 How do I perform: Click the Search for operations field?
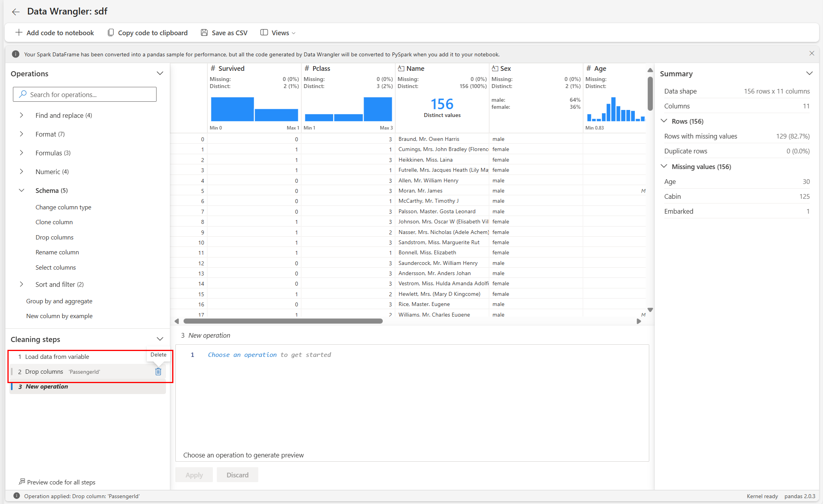coord(85,94)
